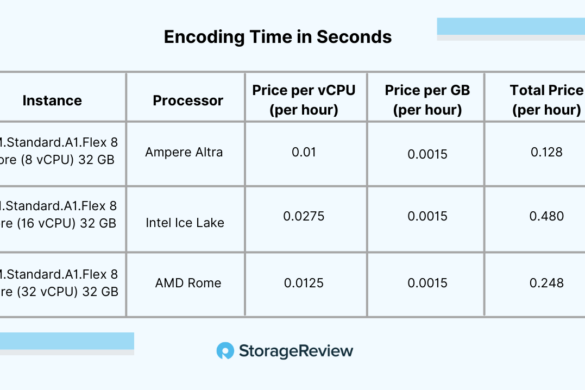Click the StorageReview logo icon
This screenshot has height=390, width=585.
tap(225, 350)
